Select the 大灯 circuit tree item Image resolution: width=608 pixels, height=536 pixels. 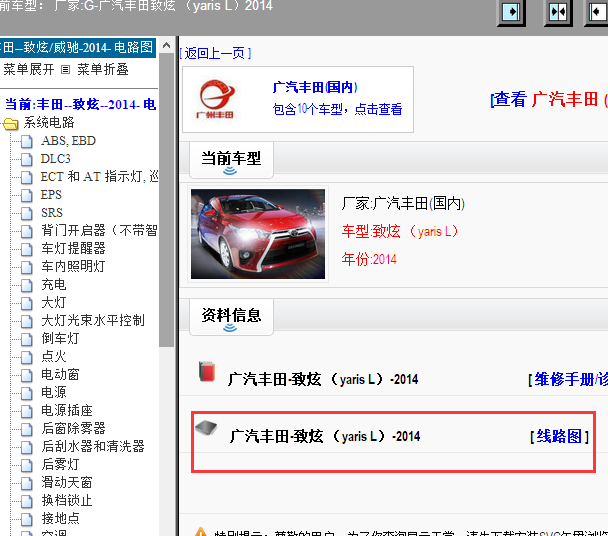54,303
